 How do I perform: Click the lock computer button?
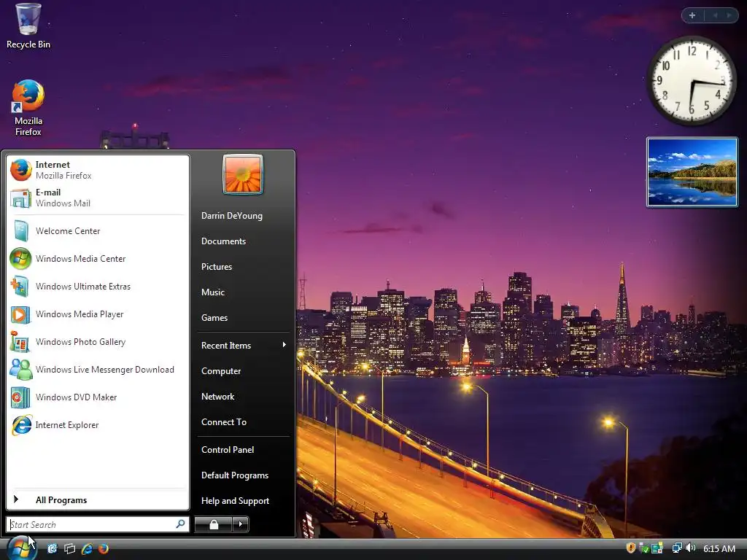[x=214, y=524]
